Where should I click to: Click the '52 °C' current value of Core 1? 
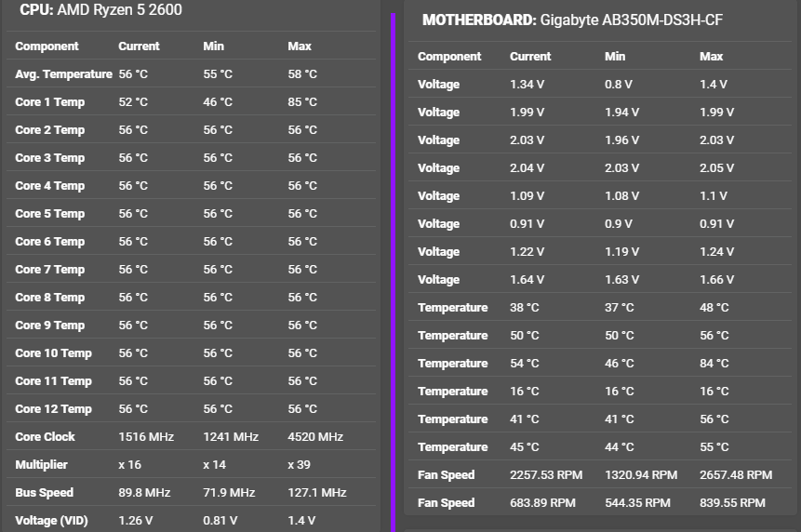point(133,102)
